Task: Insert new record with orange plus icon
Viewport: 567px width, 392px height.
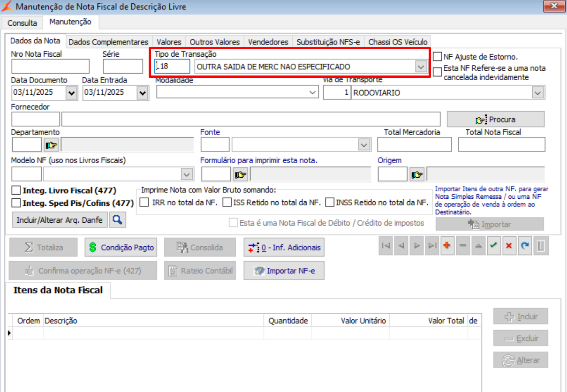Action: tap(447, 247)
